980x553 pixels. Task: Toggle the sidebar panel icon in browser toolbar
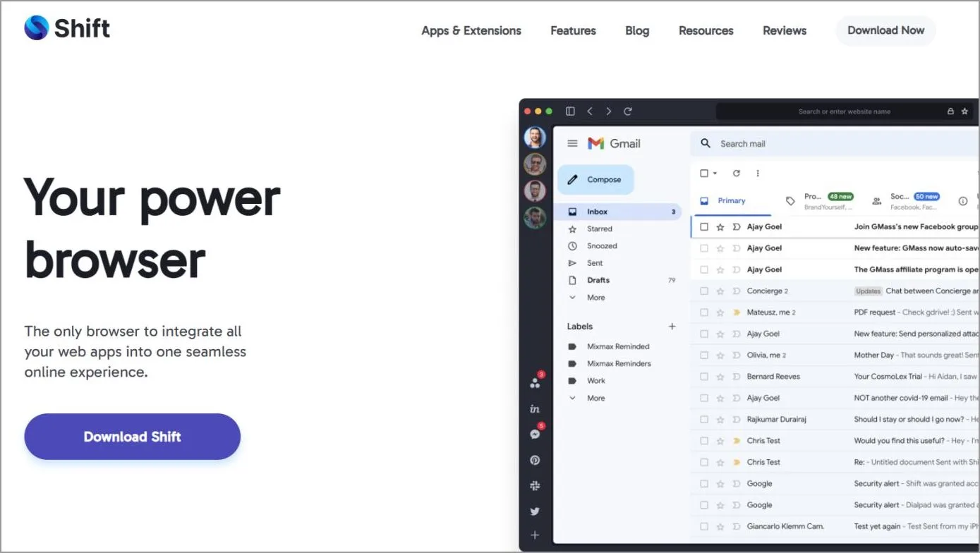[x=570, y=111]
